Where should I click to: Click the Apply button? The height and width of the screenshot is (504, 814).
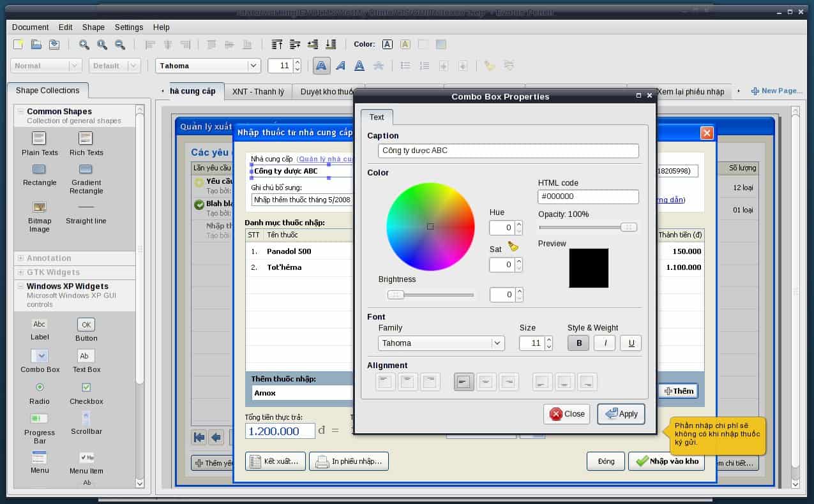coord(621,414)
